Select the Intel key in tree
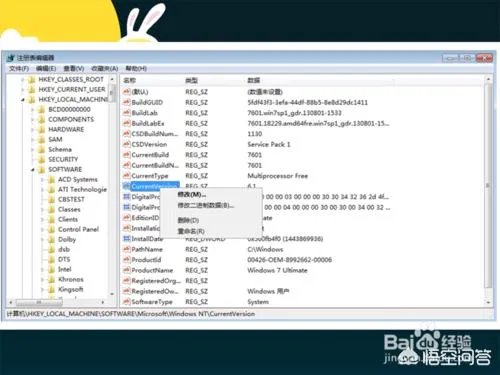Screen dimensions: 500x375 [65, 269]
